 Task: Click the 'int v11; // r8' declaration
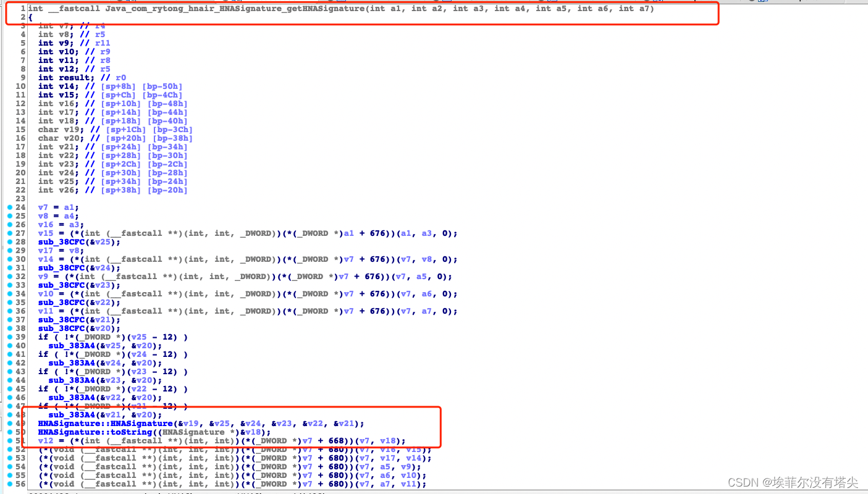74,61
